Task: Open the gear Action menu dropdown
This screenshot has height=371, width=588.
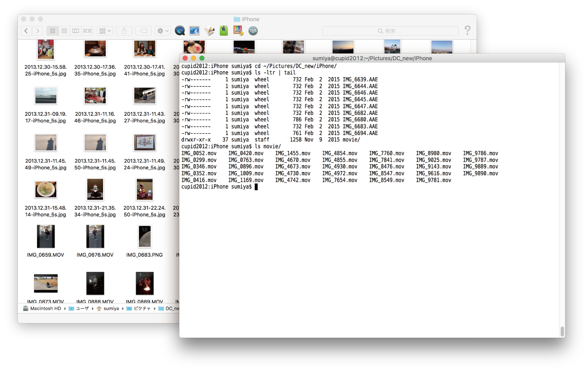Action: click(x=163, y=31)
